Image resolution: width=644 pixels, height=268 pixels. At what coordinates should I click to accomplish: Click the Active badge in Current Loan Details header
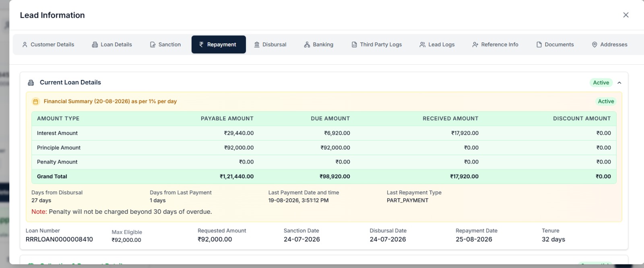coord(601,83)
